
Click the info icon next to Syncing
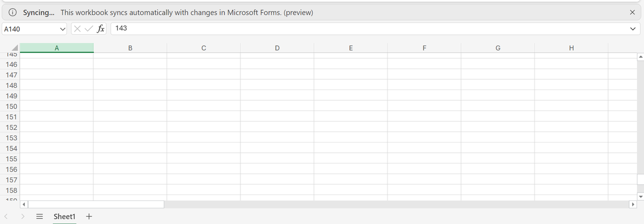pos(13,13)
